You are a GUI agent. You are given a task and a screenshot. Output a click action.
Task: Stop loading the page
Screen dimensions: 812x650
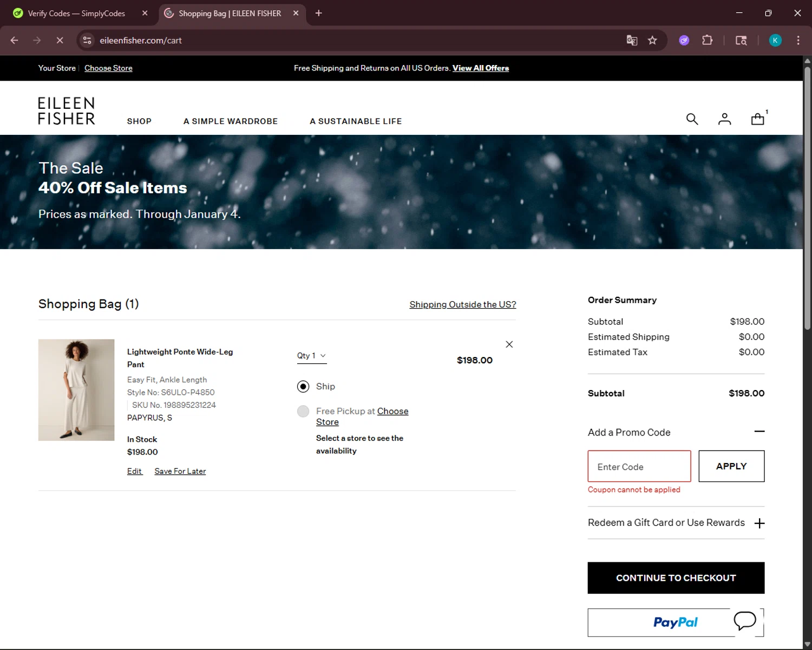[60, 40]
